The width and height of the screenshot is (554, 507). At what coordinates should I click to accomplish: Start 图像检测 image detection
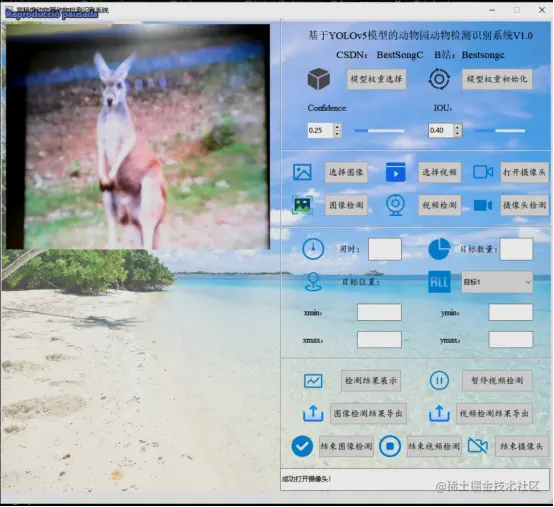coord(346,205)
